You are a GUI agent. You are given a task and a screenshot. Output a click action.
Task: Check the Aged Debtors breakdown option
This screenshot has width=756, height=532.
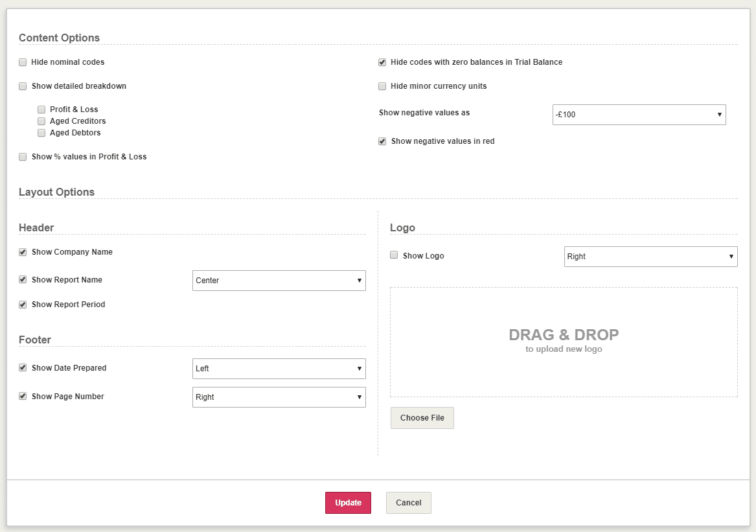click(41, 133)
